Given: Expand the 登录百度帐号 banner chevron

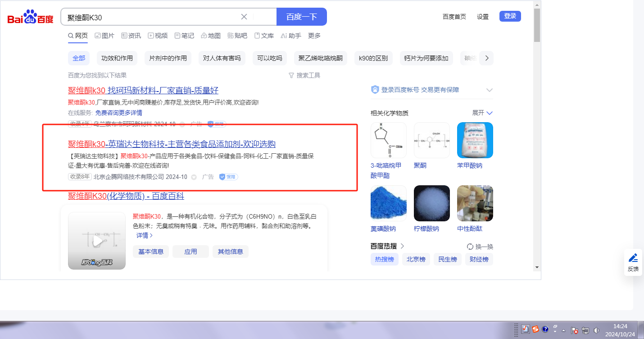Looking at the screenshot, I should (x=490, y=90).
